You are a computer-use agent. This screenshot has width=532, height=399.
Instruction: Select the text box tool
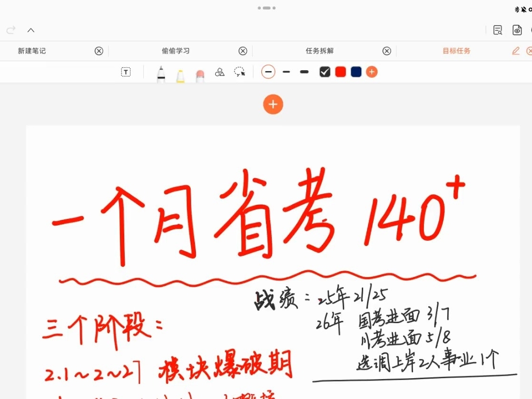[126, 72]
